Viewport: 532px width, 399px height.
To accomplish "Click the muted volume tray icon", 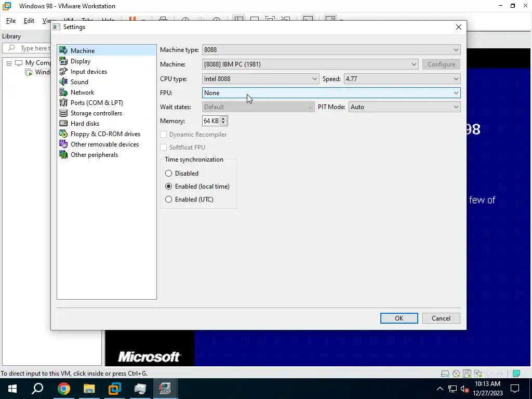I will (x=464, y=389).
